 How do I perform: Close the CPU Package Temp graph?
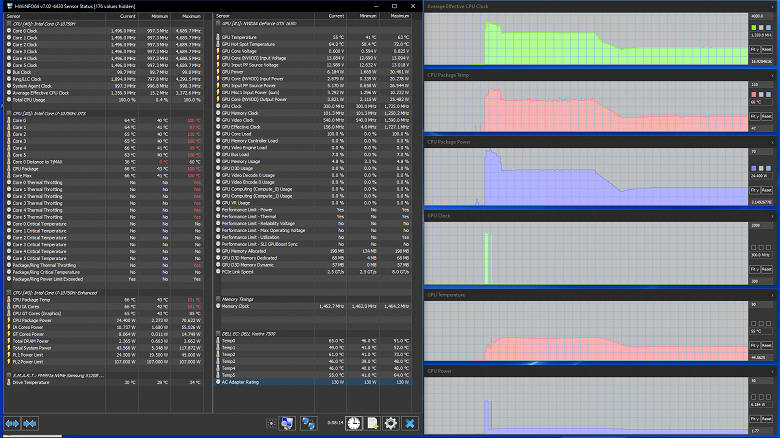[772, 75]
